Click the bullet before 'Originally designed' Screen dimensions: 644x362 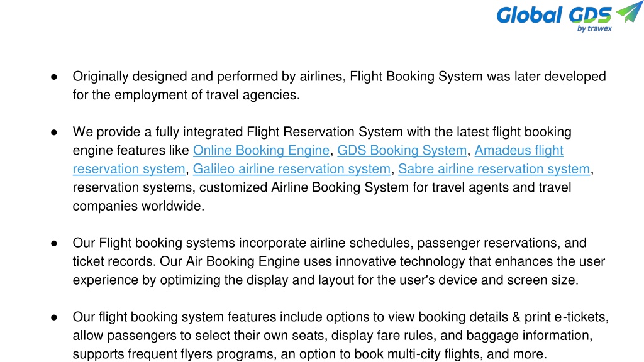coord(54,77)
